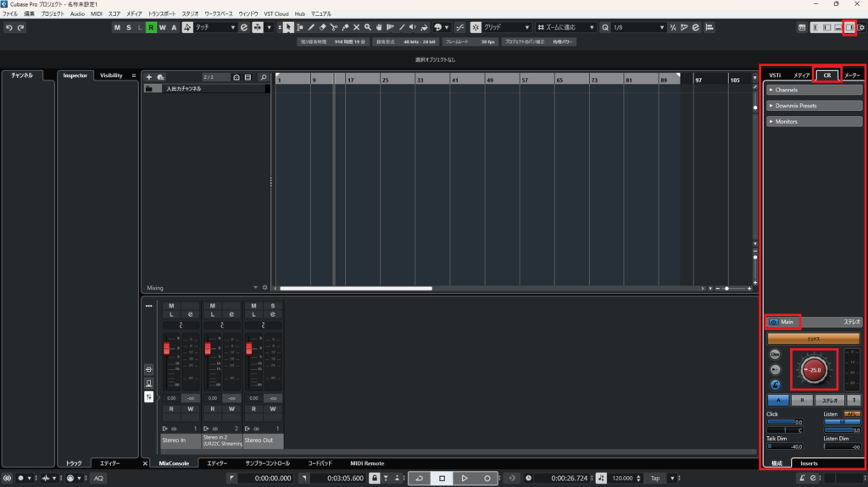
Task: Toggle global Mute M button in toolbar
Action: (117, 28)
